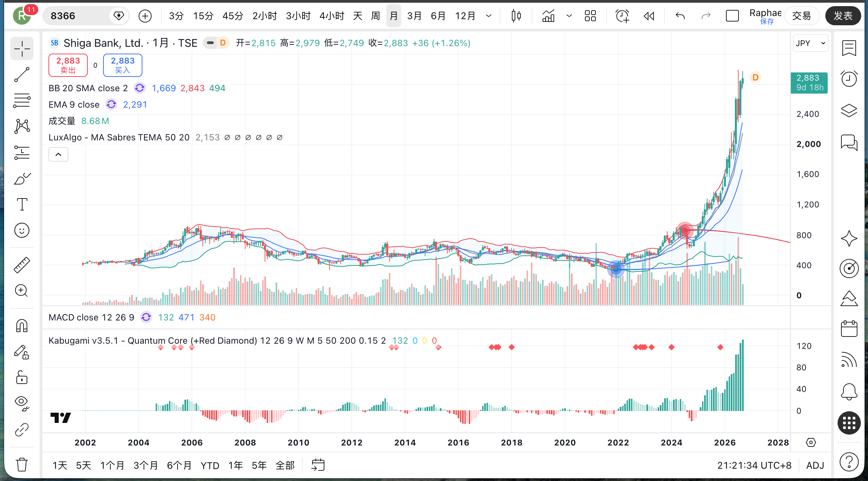Toggle hide all drawings eye icon
Viewport: 868px width, 481px height.
pos(22,403)
